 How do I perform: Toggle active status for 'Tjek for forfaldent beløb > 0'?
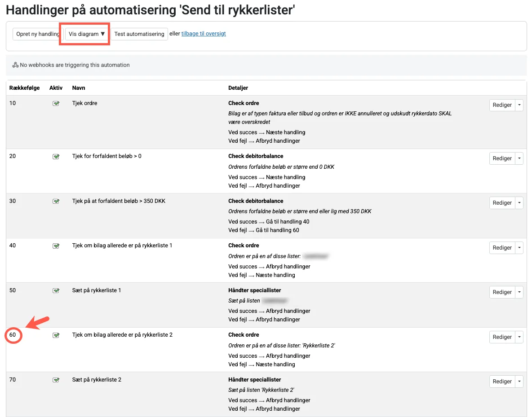56,156
